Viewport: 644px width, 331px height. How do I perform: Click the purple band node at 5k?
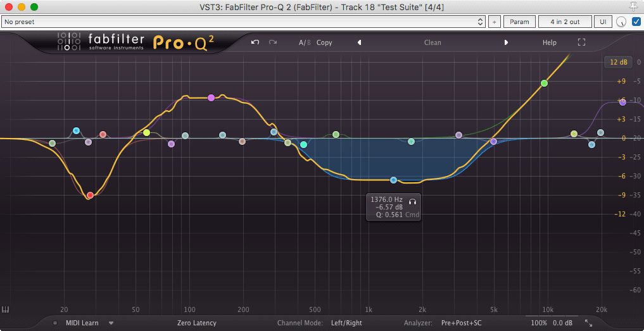point(494,141)
